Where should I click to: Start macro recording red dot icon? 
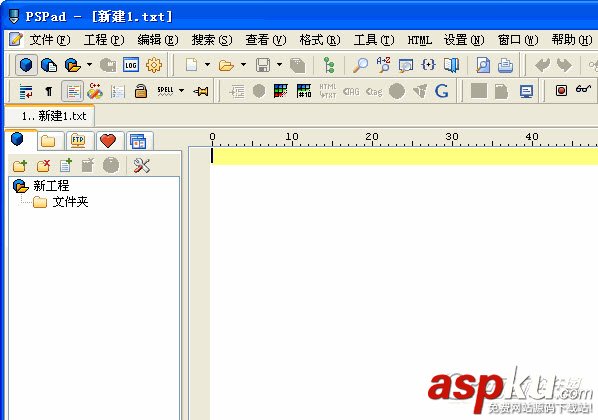561,91
